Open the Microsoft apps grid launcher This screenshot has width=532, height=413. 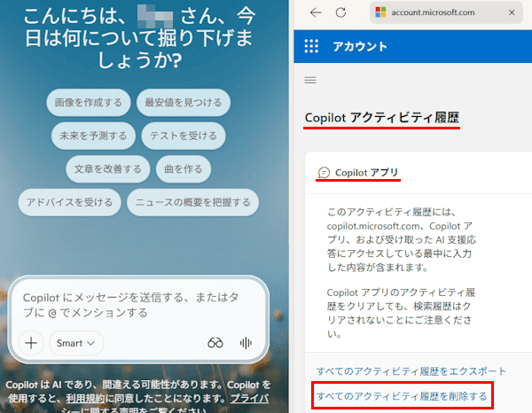(x=311, y=46)
